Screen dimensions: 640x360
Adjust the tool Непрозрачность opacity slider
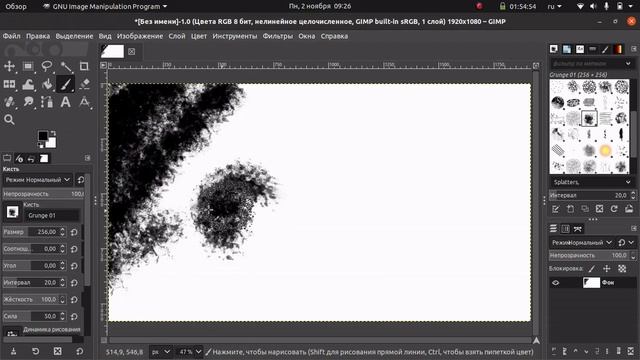coord(43,194)
